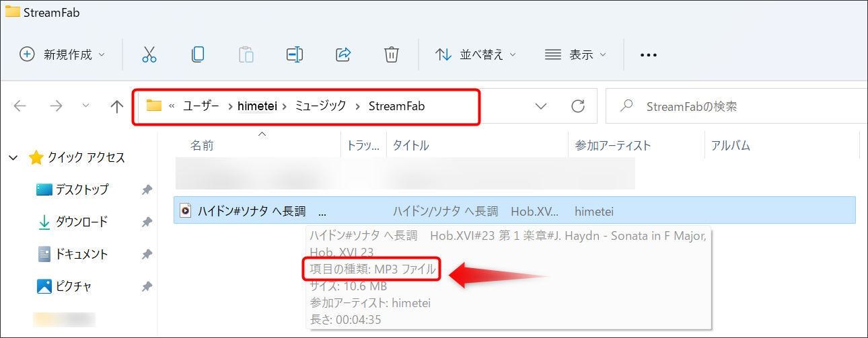Image resolution: width=868 pixels, height=338 pixels.
Task: Click the Share icon
Action: click(343, 54)
